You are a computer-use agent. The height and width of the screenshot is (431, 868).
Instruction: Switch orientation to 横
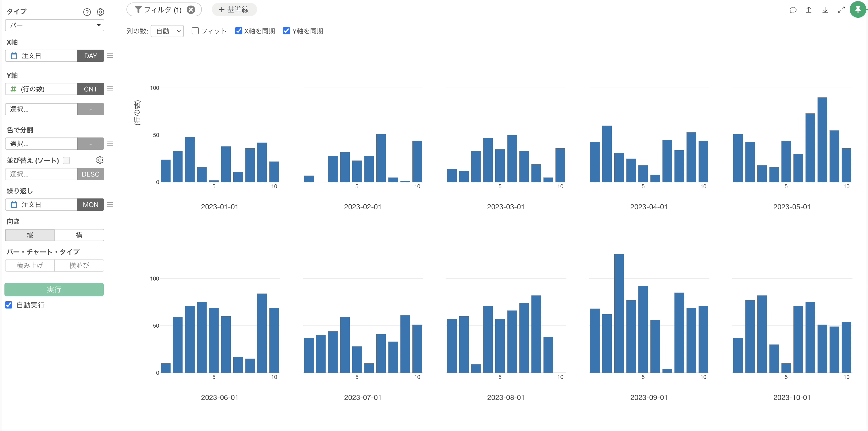click(79, 235)
